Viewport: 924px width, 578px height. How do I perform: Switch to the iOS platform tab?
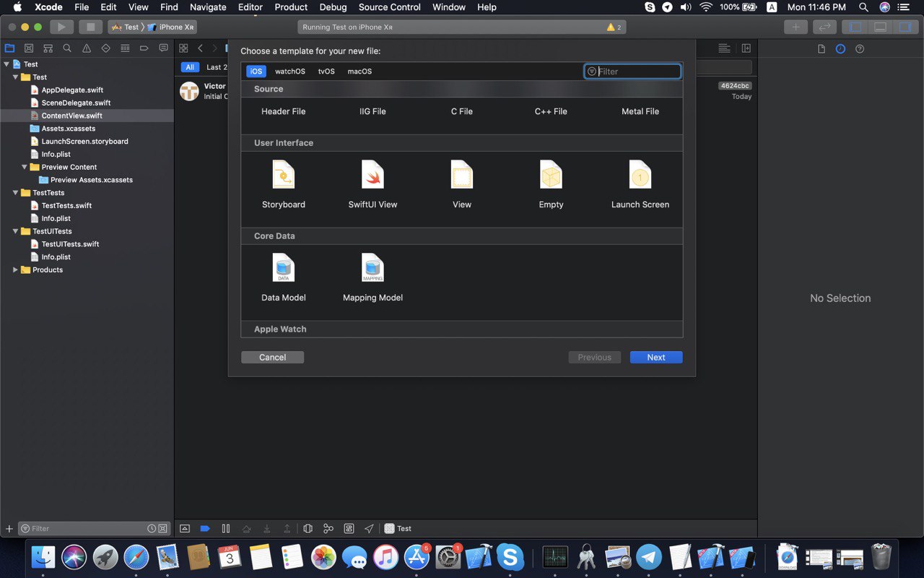(x=256, y=72)
